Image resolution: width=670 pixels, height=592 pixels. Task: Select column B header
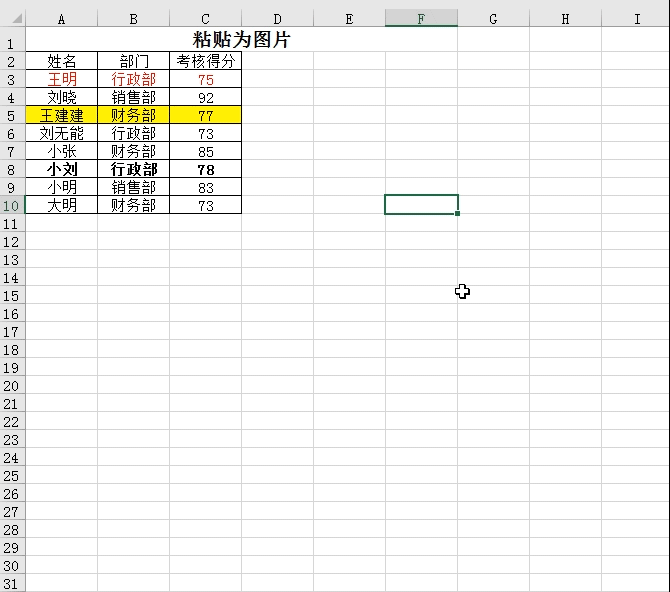133,19
